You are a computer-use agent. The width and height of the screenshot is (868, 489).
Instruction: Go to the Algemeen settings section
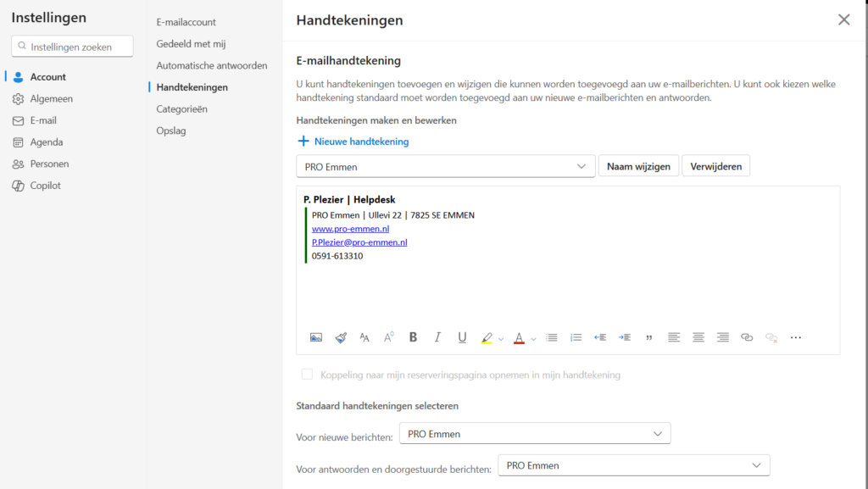click(x=52, y=99)
